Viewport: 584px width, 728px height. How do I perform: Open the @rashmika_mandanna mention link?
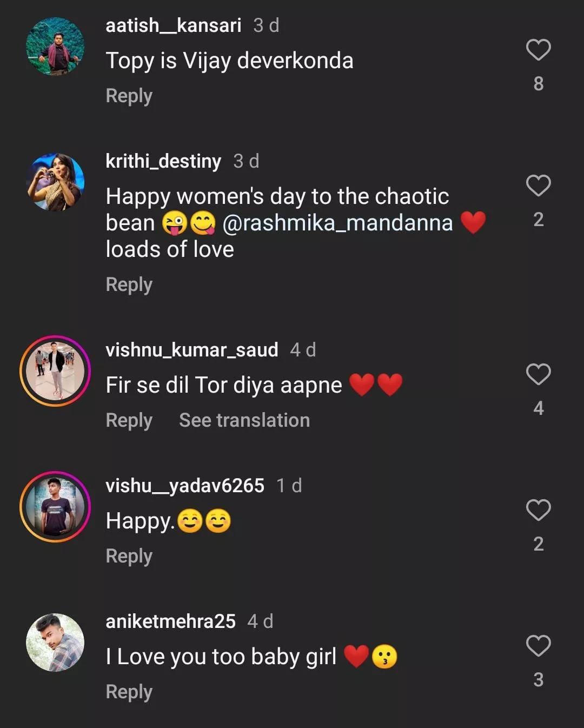coord(337,223)
